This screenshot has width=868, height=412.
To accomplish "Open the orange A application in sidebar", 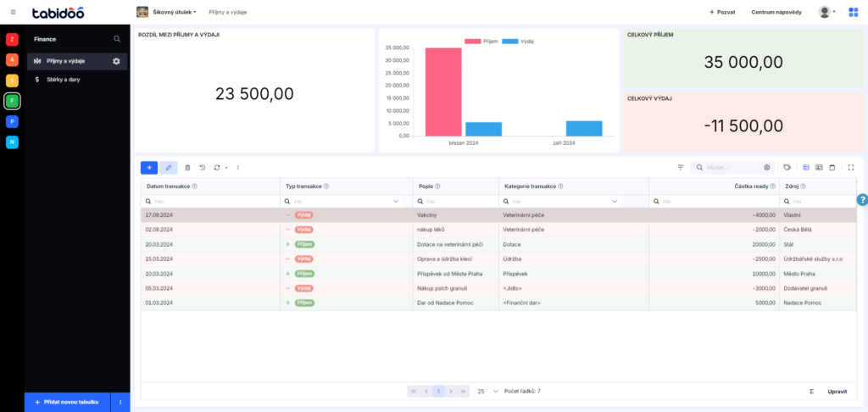I will click(x=12, y=60).
